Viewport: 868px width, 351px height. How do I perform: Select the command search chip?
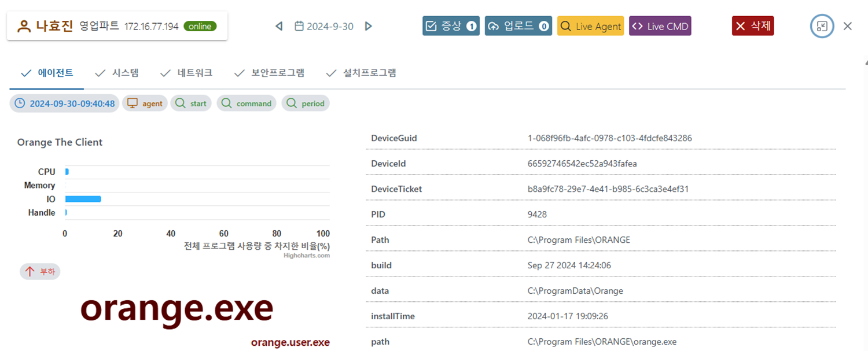point(247,104)
